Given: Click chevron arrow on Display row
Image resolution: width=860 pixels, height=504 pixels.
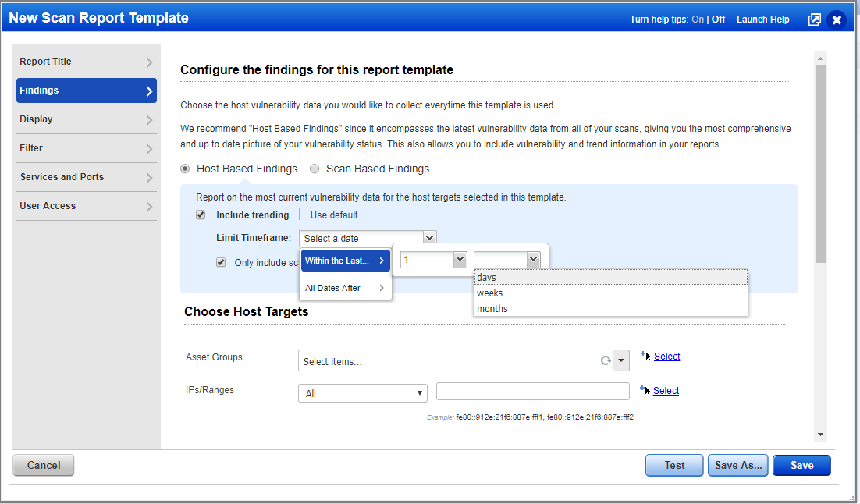Looking at the screenshot, I should (150, 119).
